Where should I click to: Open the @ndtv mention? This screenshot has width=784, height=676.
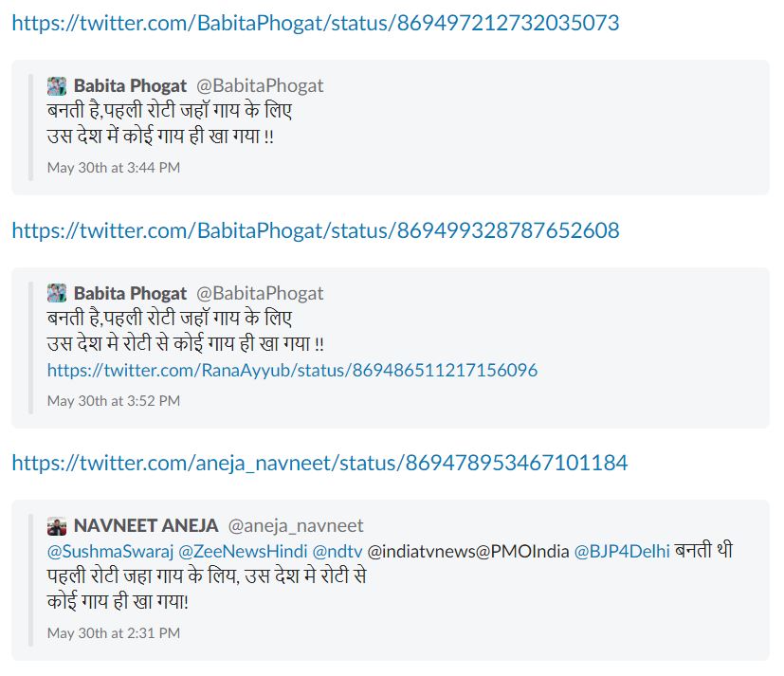(x=337, y=551)
